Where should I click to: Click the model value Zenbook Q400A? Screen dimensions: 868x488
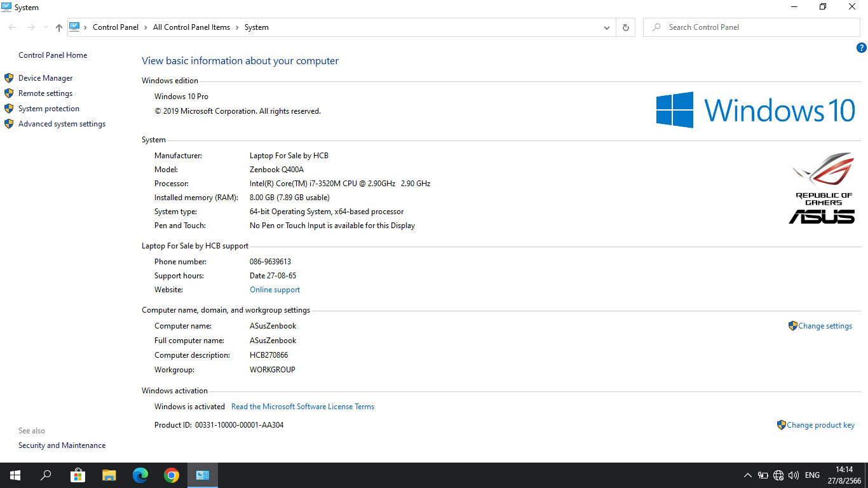pyautogui.click(x=276, y=170)
